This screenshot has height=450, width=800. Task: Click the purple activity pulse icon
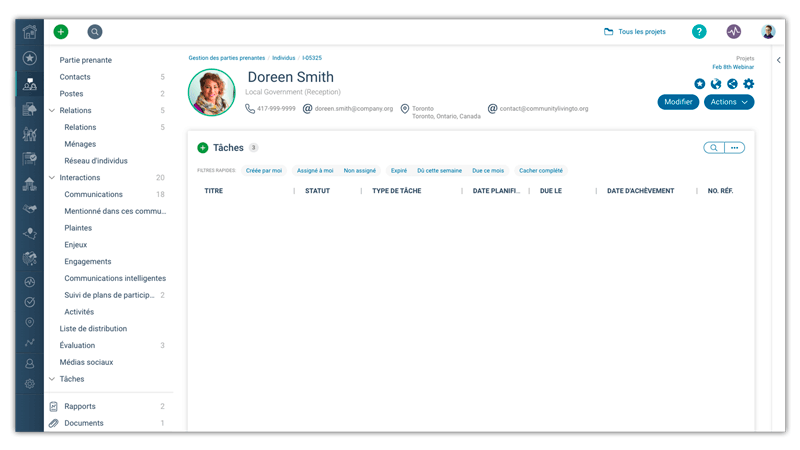click(734, 32)
